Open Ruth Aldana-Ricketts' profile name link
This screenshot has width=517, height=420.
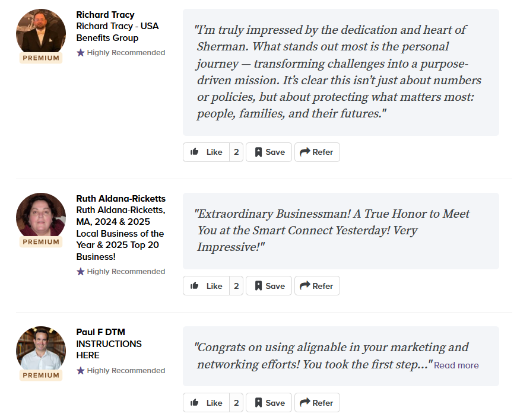[121, 198]
